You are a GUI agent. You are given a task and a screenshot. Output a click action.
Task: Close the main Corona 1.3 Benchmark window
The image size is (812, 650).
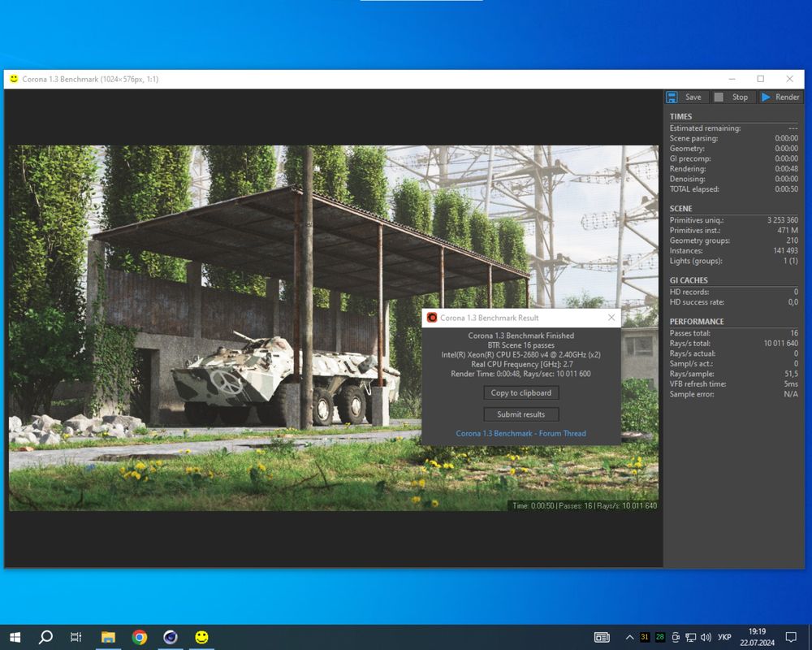pos(789,79)
